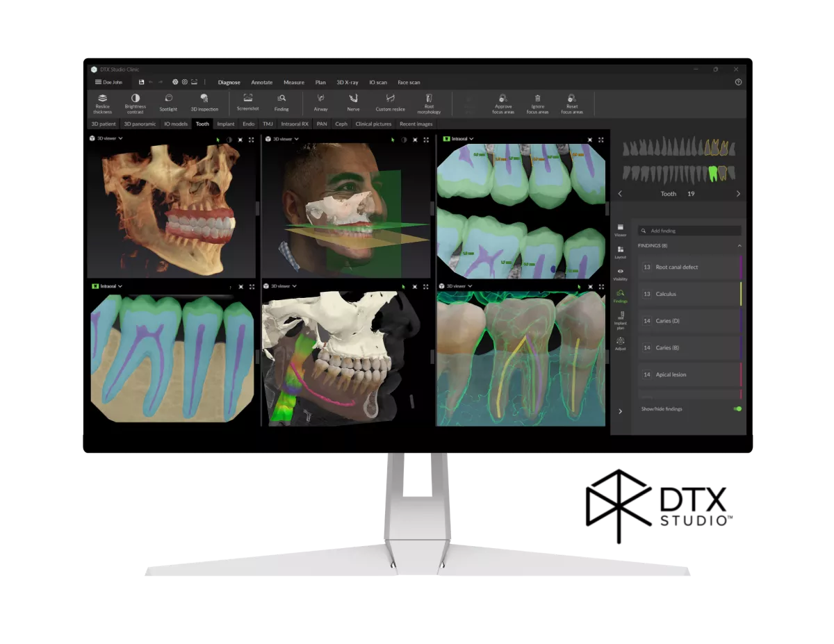Select the Reslice thickness tool
834x644 pixels.
102,103
